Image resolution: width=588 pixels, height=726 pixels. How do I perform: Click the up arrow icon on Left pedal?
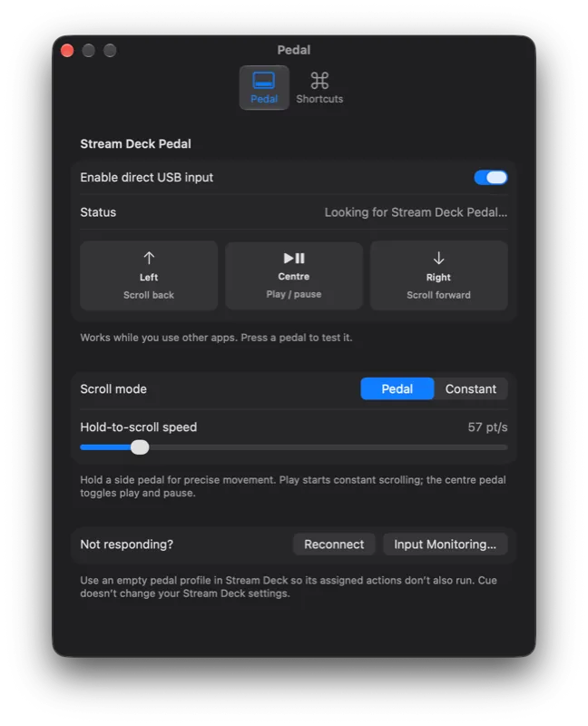[x=149, y=258]
